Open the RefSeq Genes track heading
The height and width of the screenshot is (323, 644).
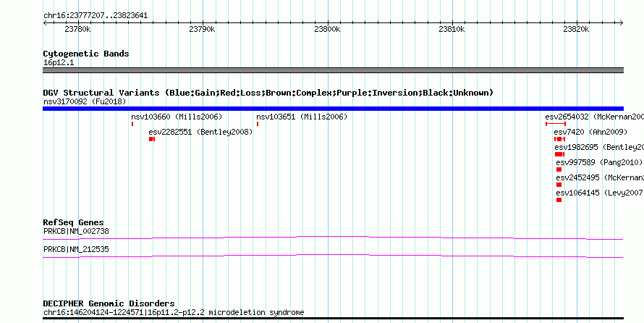pos(74,223)
